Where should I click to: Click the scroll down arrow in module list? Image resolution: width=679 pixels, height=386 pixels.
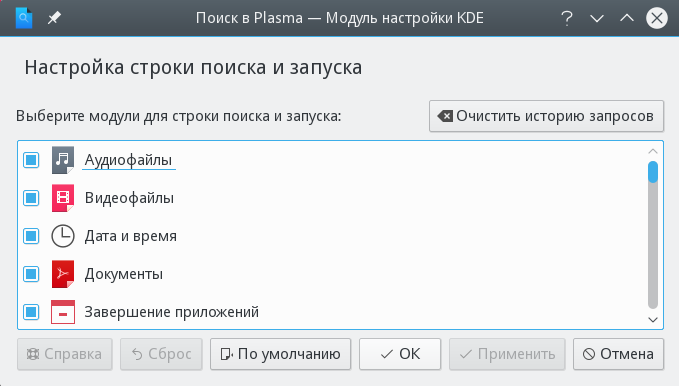pos(653,320)
